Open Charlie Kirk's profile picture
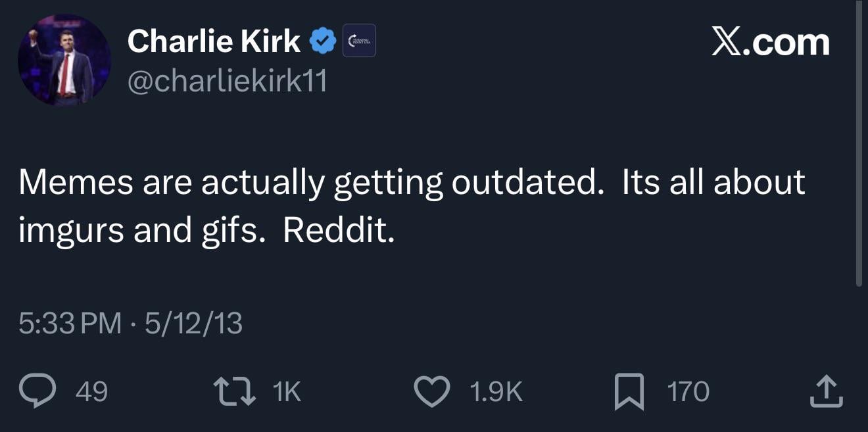868x432 pixels. [64, 60]
